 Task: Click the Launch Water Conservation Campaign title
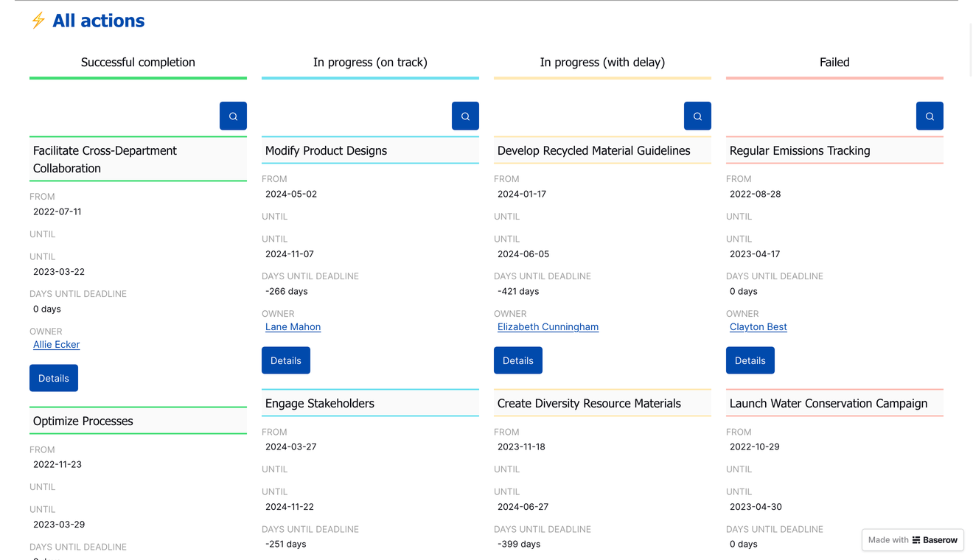(x=829, y=403)
